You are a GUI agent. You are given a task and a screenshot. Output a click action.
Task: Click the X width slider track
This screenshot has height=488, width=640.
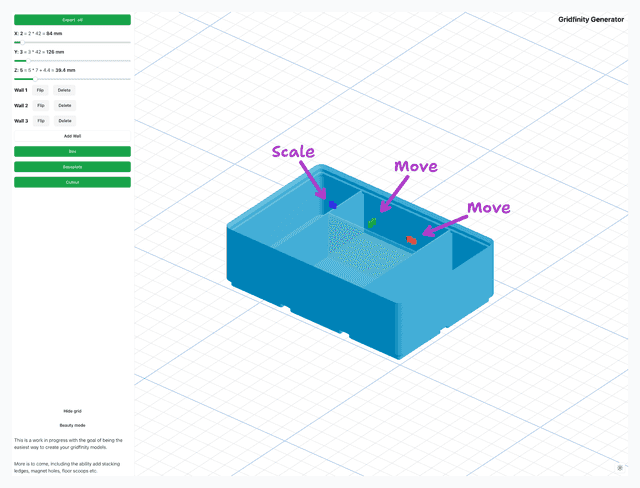pos(72,43)
